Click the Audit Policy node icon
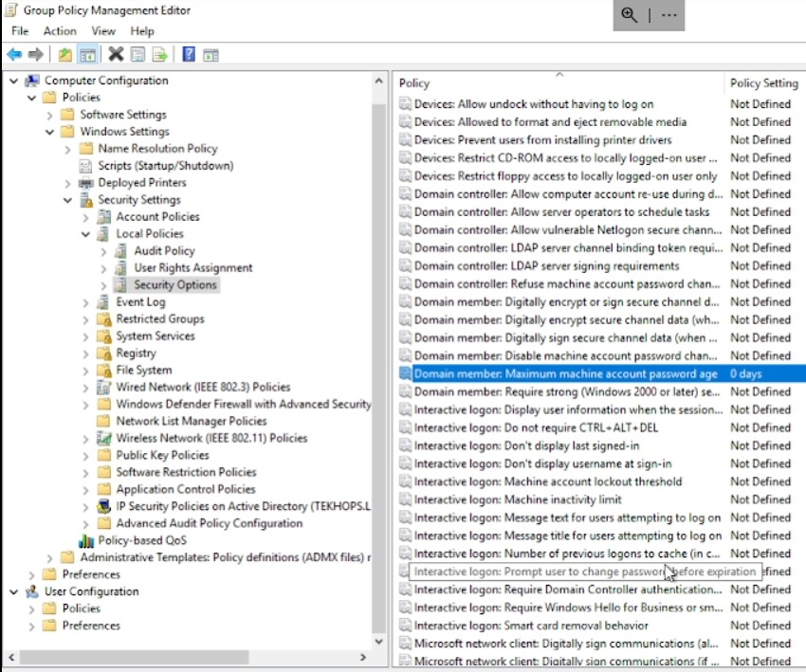Image resolution: width=806 pixels, height=672 pixels. click(121, 251)
